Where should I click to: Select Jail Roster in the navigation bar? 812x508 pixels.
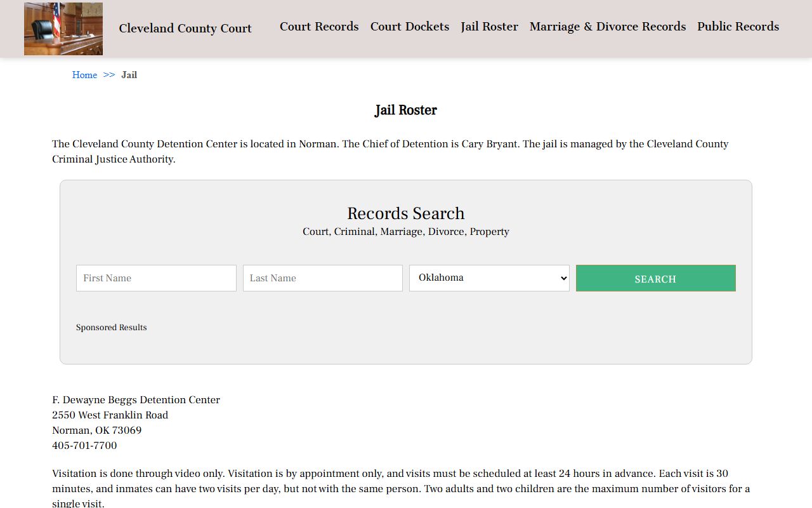coord(489,27)
